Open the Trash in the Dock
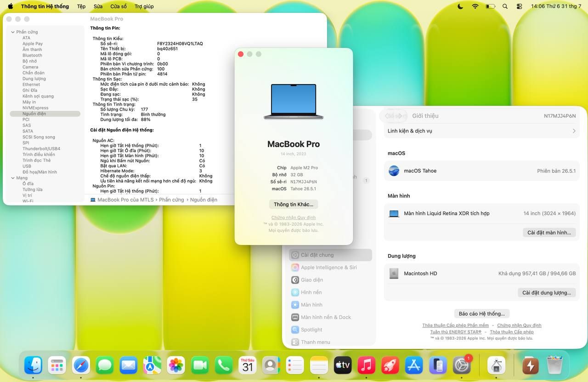 pos(554,365)
